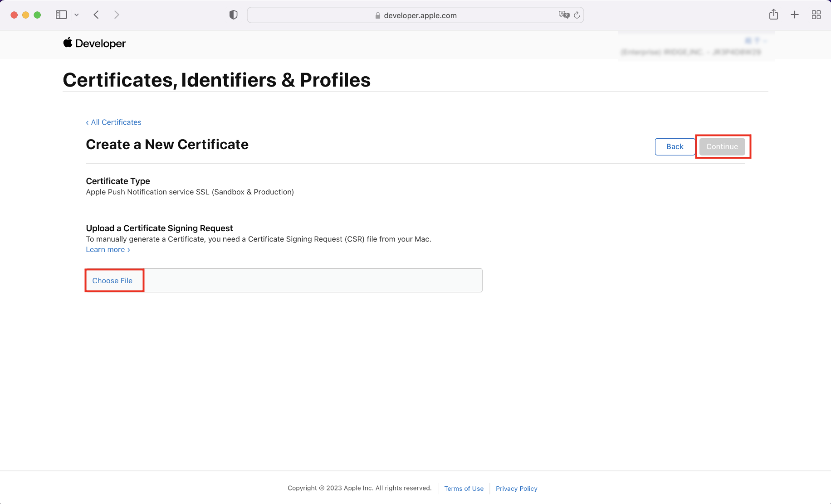Enter full screen with green button
This screenshot has width=831, height=504.
37,15
